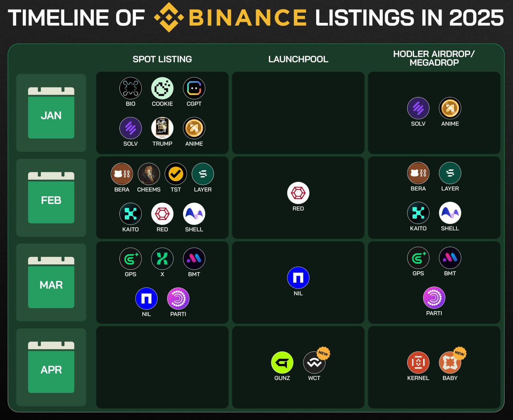
Task: Click the SPOT LISTING column header
Action: (x=162, y=59)
